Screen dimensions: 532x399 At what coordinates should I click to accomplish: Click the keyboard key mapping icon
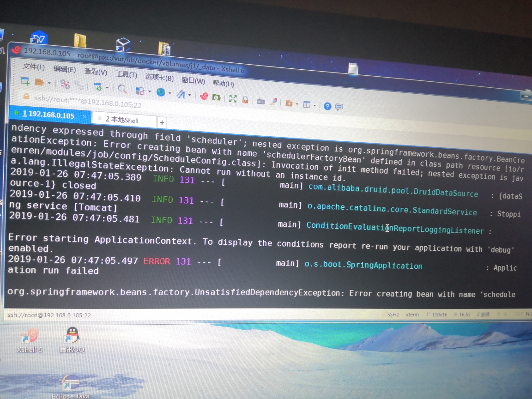(261, 101)
